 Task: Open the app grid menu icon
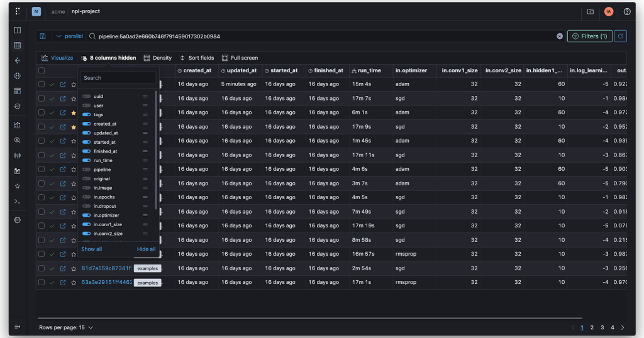pos(17,11)
